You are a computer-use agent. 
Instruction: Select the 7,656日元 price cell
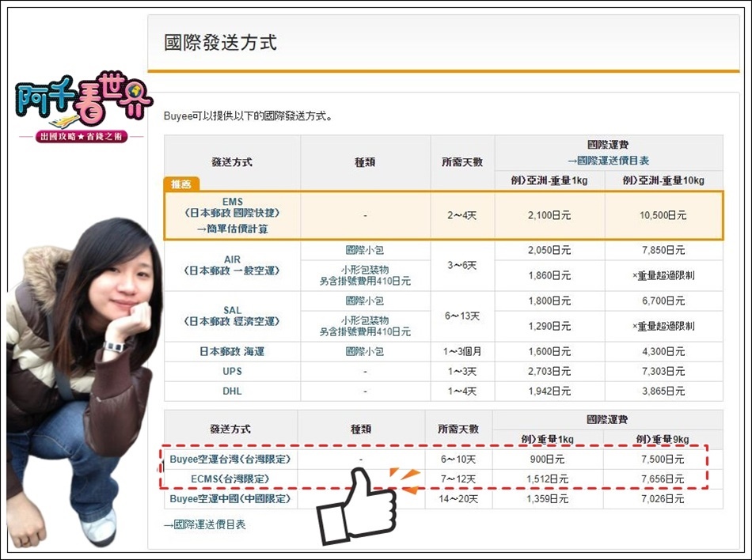coord(663,479)
